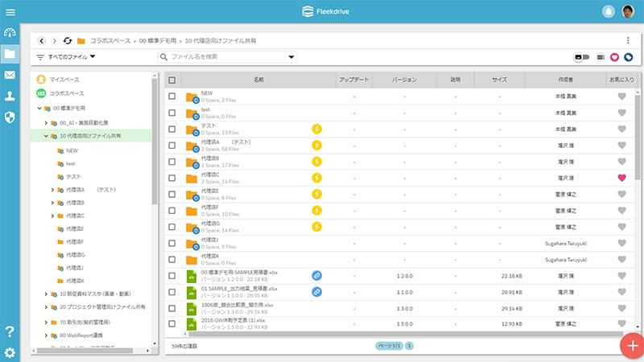Screen dimensions: 644x362
Task: Open the mail icon in left sidebar
Action: tap(10, 75)
